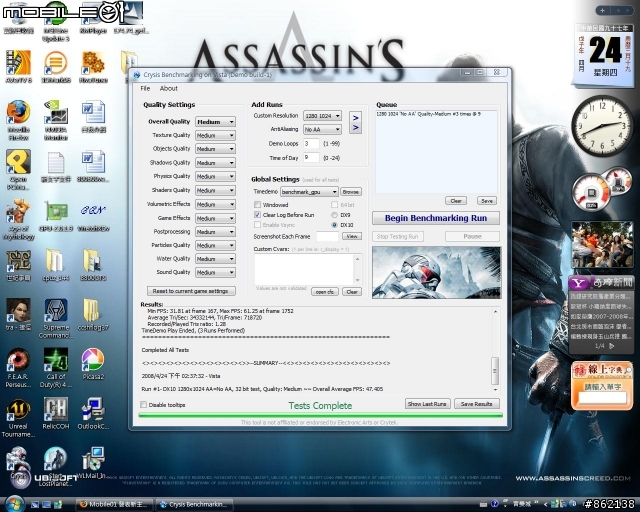
Task: Click Reset to current game settings
Action: click(191, 291)
